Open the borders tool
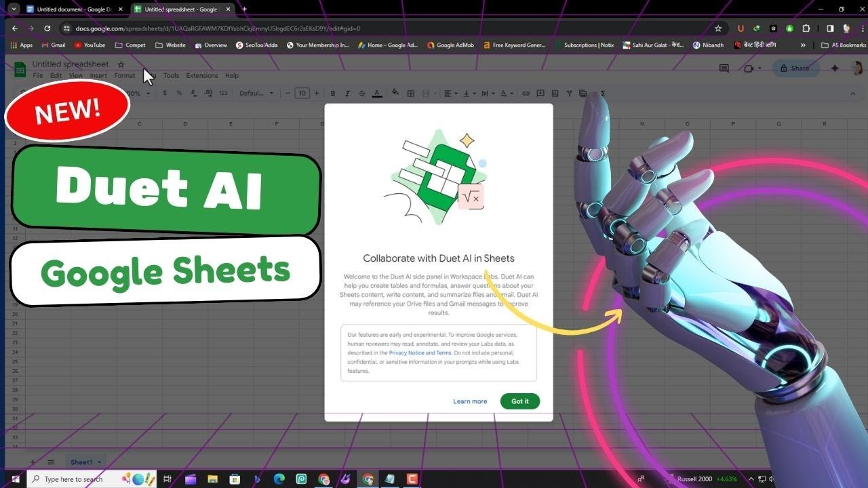Viewport: 868px width, 488px height. 412,94
